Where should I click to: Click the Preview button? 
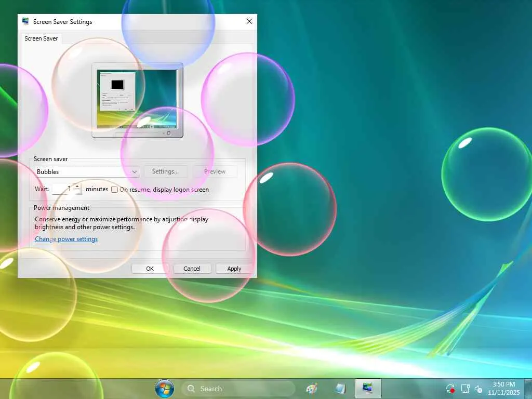pos(215,171)
